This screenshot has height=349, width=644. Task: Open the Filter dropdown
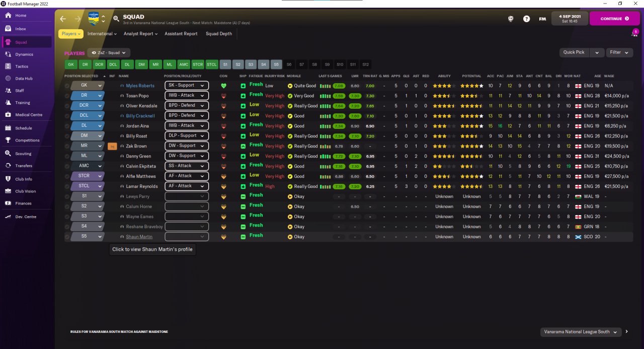pos(619,52)
